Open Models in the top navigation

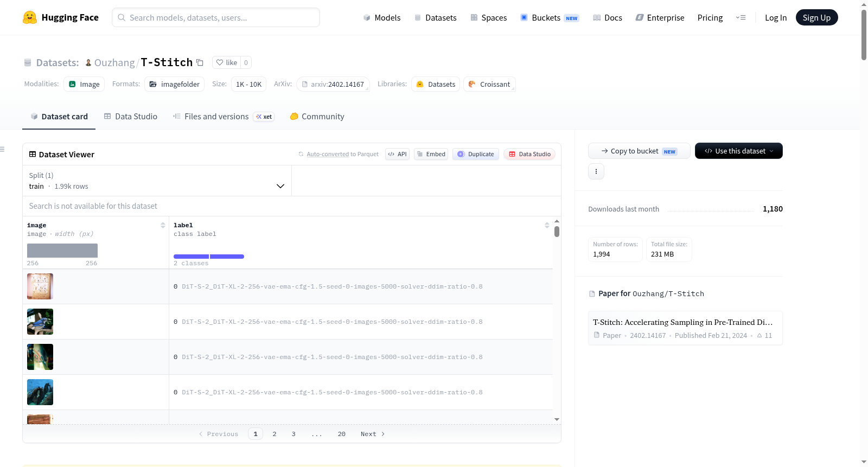(x=382, y=17)
